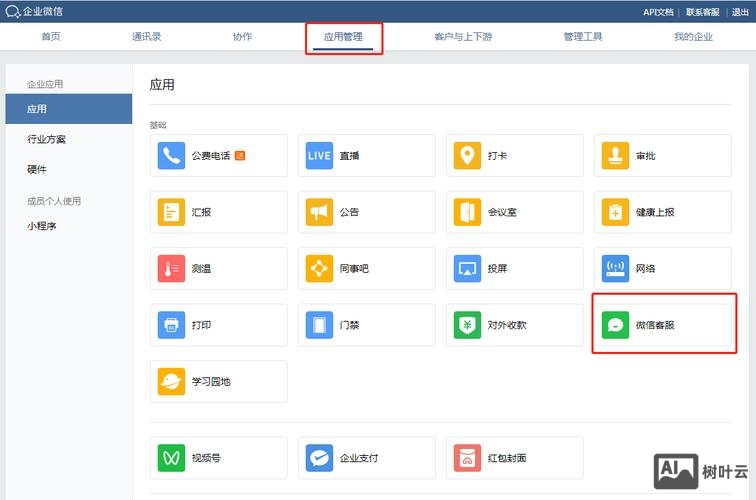756x500 pixels.
Task: Click the 同事吧 label text
Action: [354, 268]
